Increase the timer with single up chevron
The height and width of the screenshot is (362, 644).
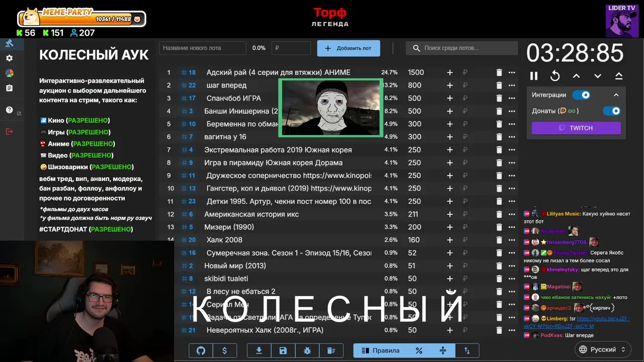pos(577,76)
